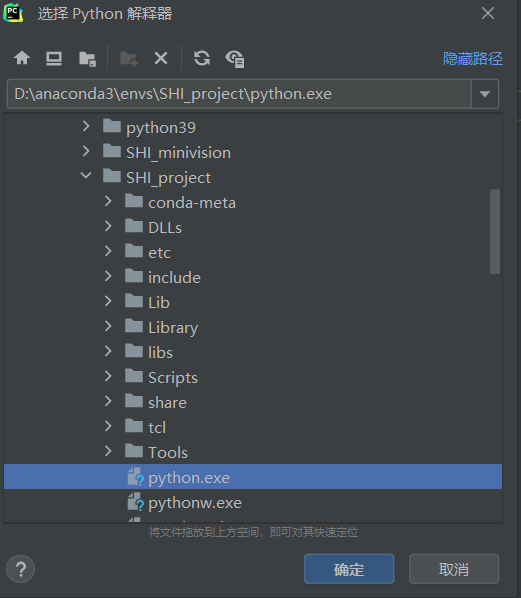
Task: Close the interpreter selection dialog
Action: click(x=488, y=13)
